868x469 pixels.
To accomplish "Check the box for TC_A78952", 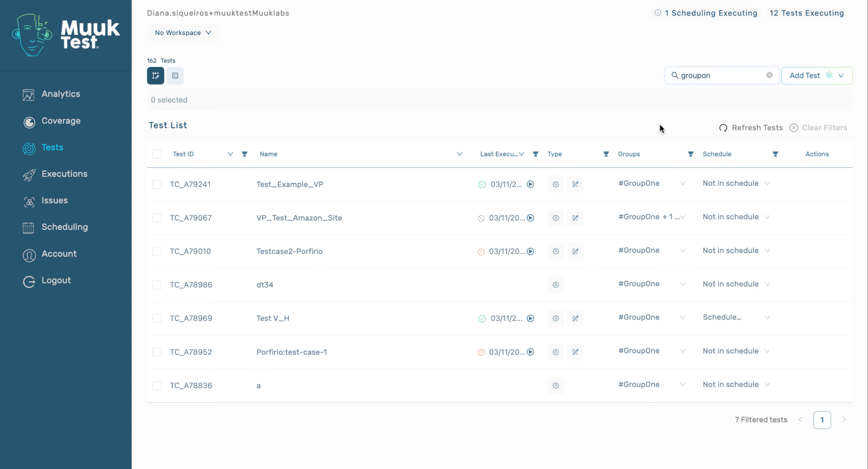I will coord(157,352).
